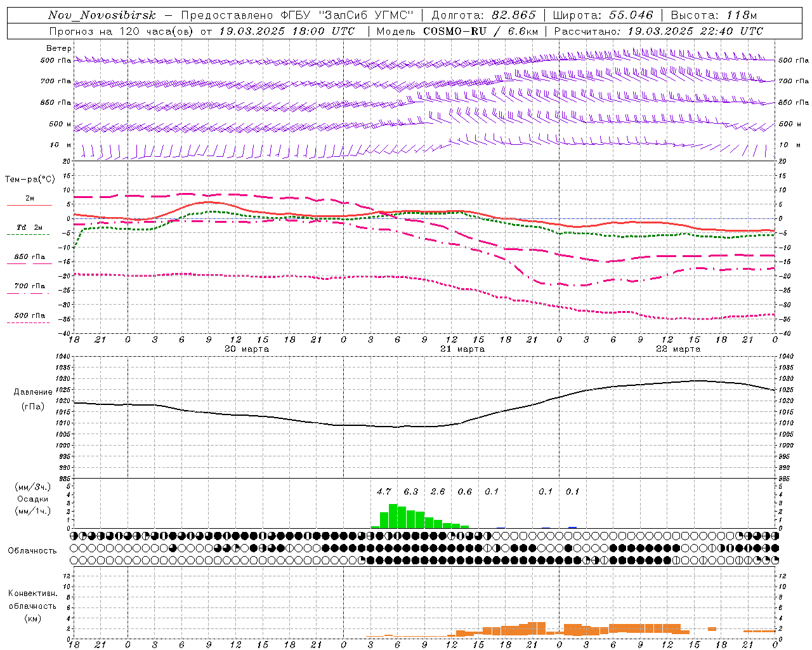Click the 2.6 precipitation amount value
The width and height of the screenshot is (812, 650).
(x=438, y=491)
